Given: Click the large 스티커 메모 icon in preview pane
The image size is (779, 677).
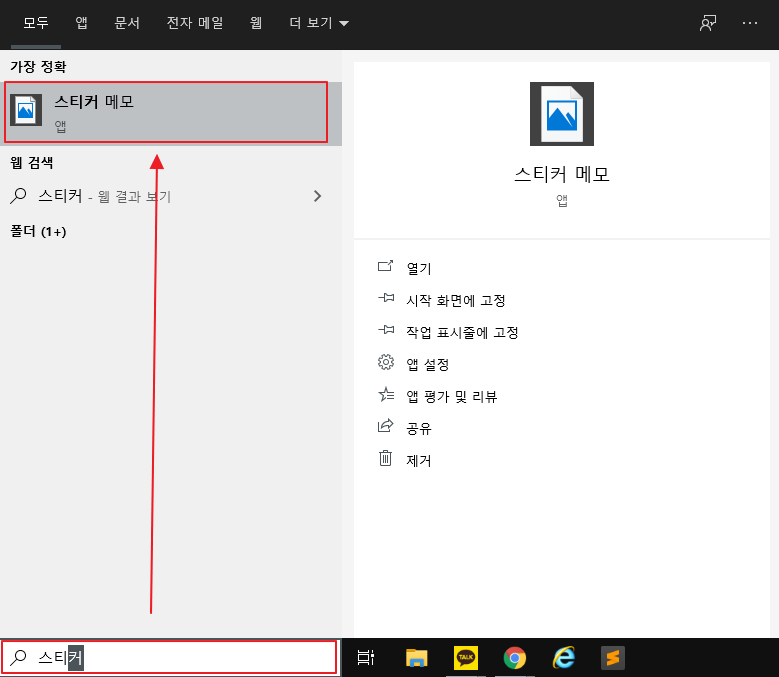Looking at the screenshot, I should [561, 114].
